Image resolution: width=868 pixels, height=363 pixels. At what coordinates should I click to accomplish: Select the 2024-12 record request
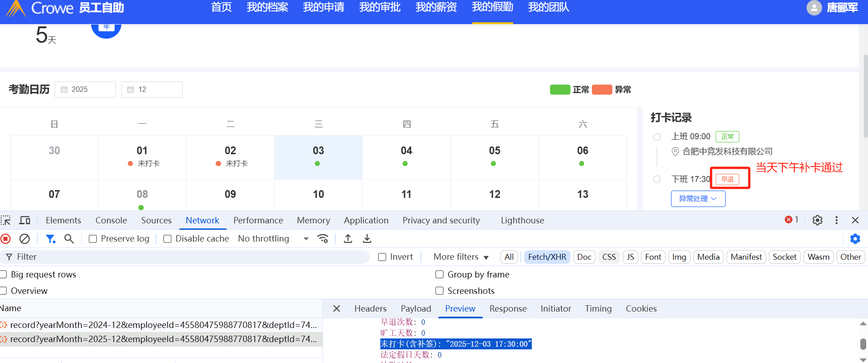161,325
